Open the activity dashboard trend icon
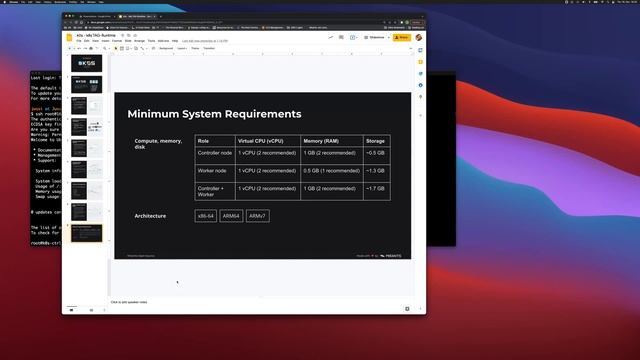The height and width of the screenshot is (360, 640). point(330,38)
